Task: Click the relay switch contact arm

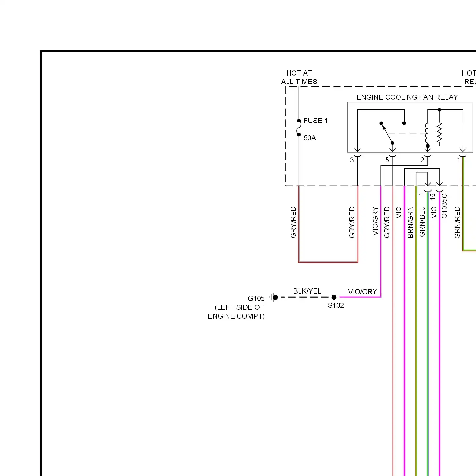Action: 387,133
